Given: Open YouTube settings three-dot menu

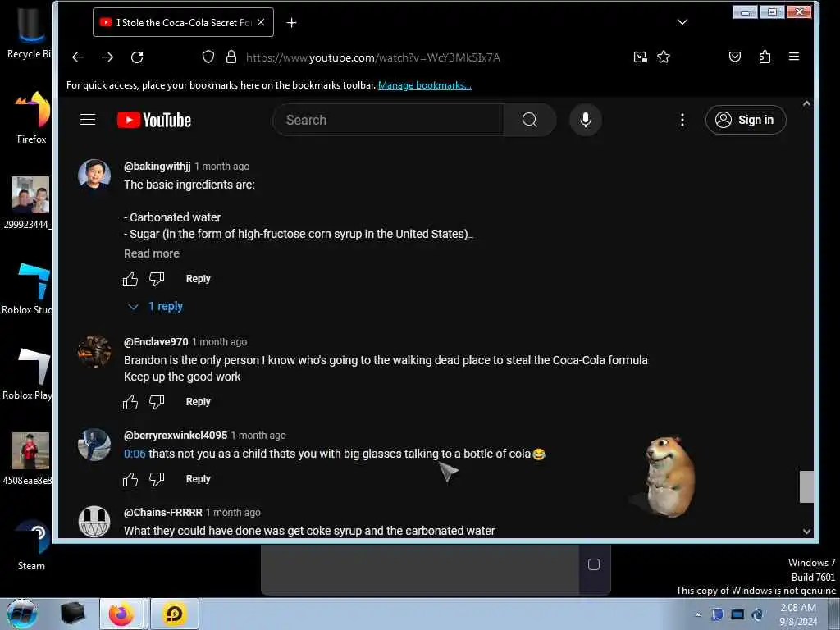Looking at the screenshot, I should [682, 120].
